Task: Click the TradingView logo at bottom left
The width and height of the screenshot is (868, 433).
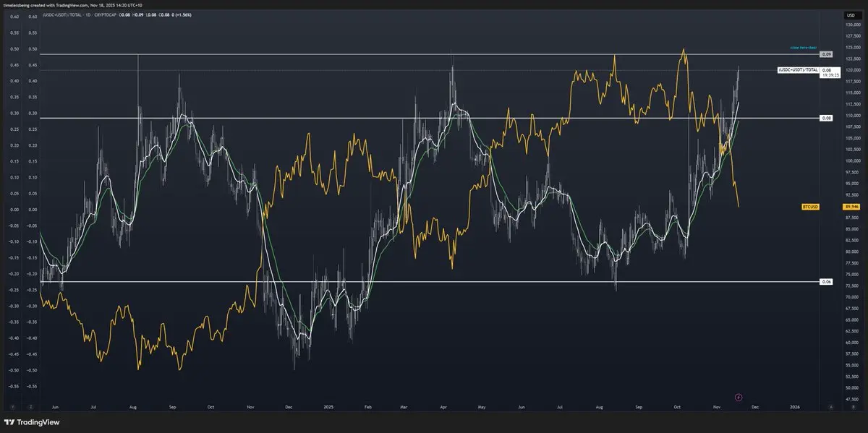Action: pyautogui.click(x=32, y=422)
